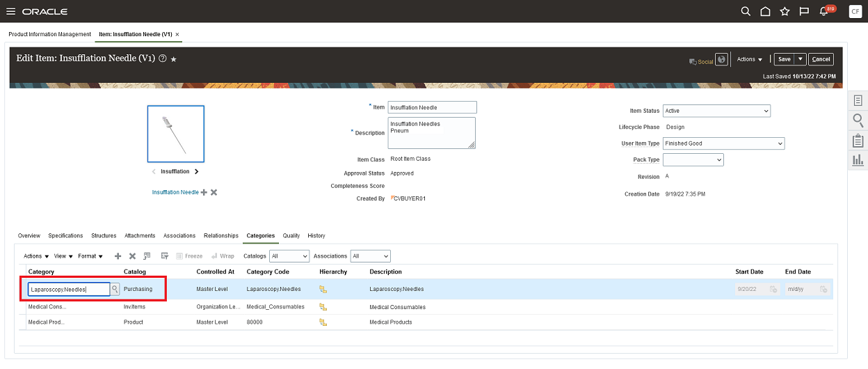Switch to the Relationships tab

(221, 235)
